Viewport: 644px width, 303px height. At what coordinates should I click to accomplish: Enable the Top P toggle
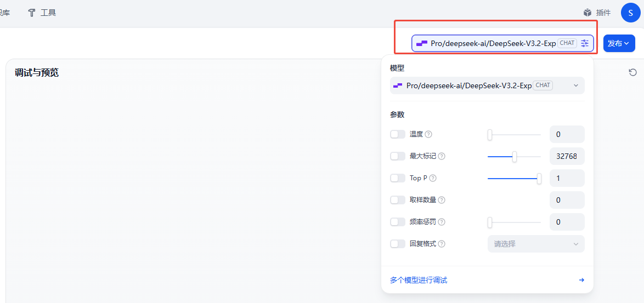tap(398, 178)
